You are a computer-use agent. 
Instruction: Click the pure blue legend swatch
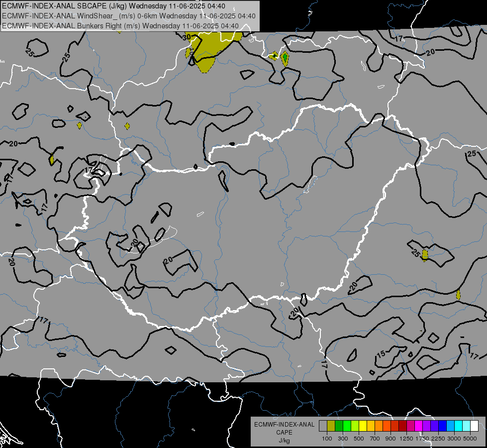(x=443, y=426)
